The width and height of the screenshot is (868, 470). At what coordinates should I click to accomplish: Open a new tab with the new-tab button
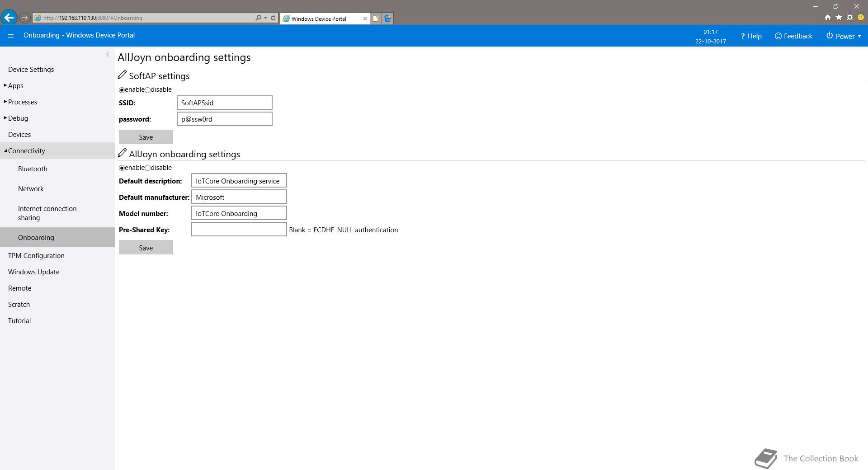(376, 19)
